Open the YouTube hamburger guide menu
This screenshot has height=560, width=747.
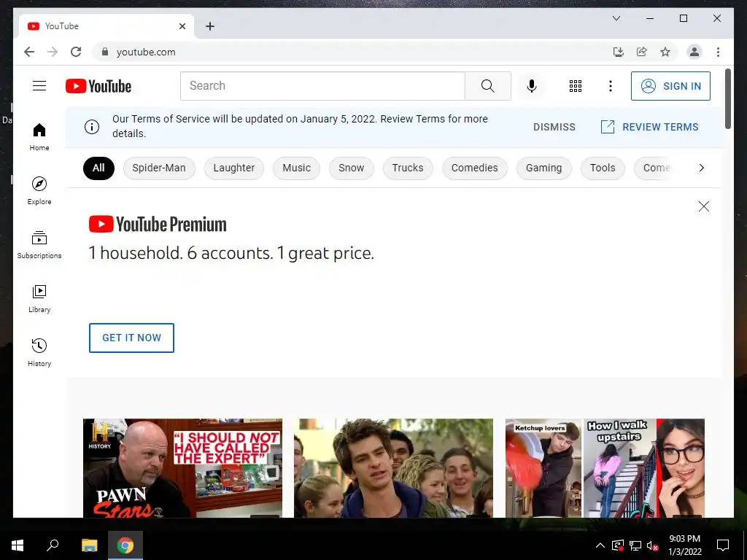tap(39, 86)
